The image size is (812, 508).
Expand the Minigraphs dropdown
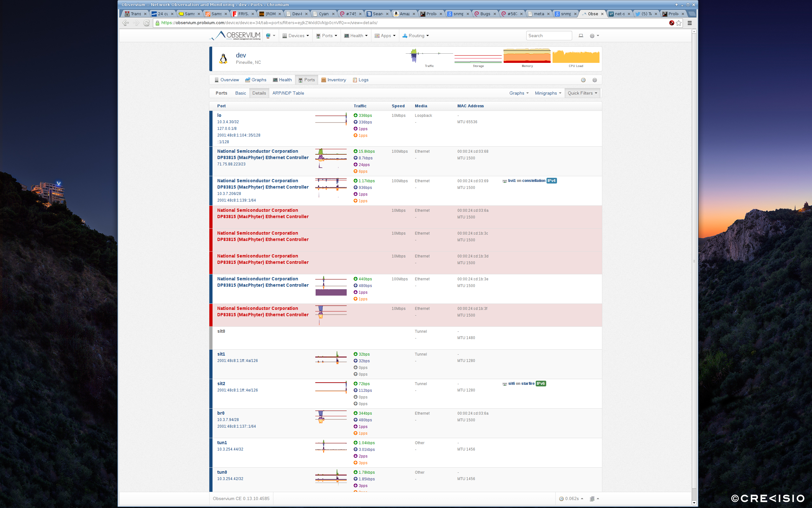coord(548,93)
